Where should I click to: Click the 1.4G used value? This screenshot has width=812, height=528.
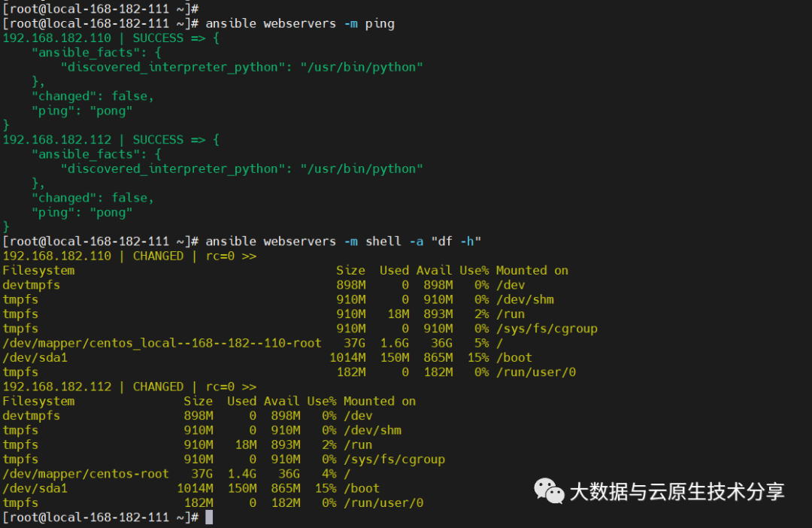point(241,474)
